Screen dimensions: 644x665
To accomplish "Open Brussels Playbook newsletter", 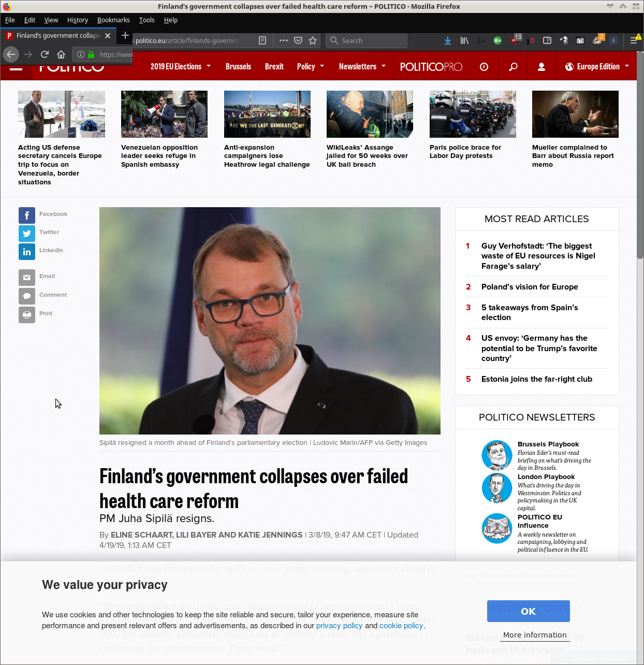I will point(548,444).
